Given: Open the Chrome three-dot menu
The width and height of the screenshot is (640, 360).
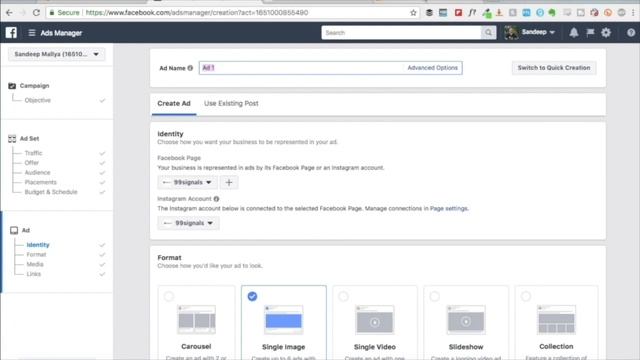Looking at the screenshot, I should point(633,13).
